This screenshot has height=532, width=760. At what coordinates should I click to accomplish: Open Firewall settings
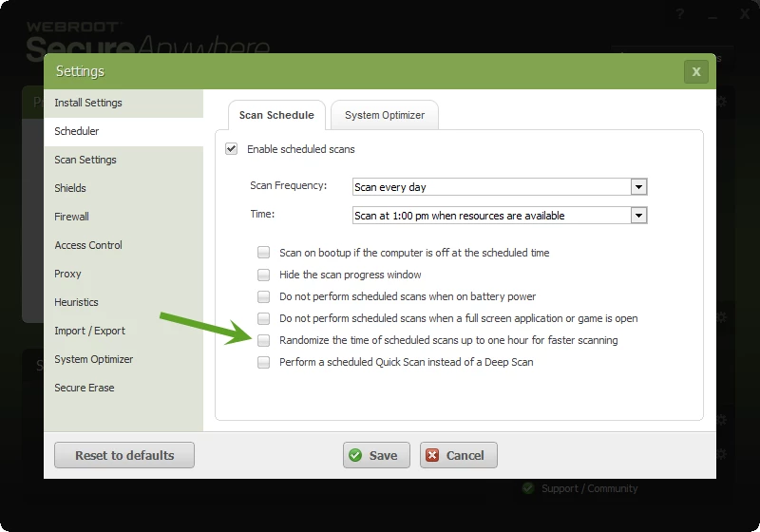[123, 217]
